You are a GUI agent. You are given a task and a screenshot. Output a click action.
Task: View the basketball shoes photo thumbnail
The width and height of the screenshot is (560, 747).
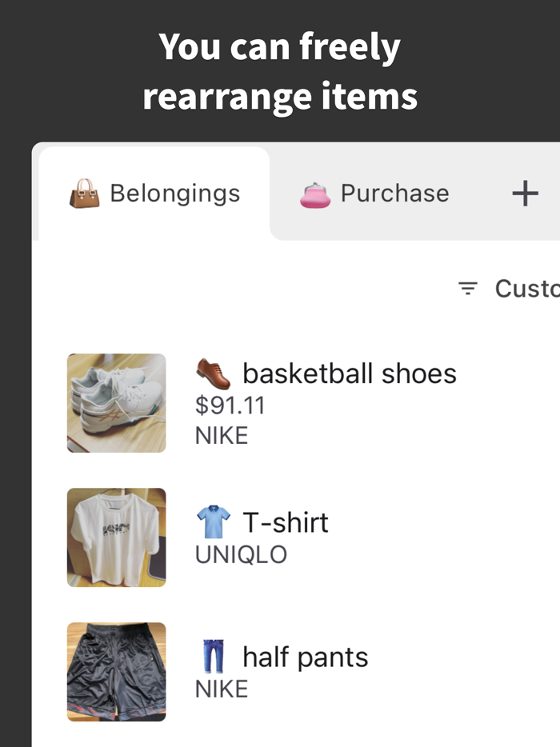(x=116, y=403)
